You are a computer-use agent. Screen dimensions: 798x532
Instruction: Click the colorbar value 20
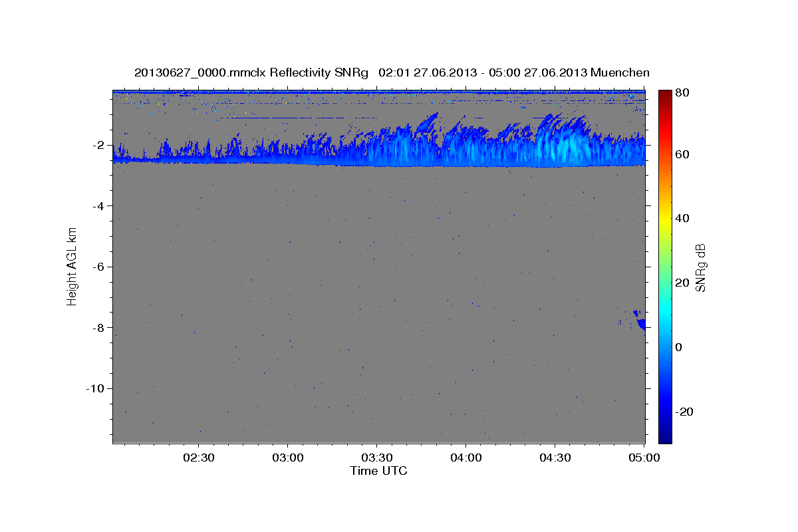[684, 283]
